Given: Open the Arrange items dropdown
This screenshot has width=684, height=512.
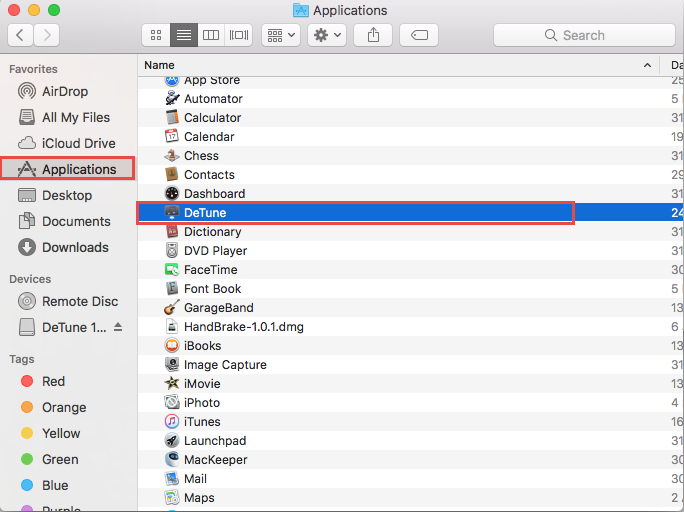Looking at the screenshot, I should click(x=280, y=35).
